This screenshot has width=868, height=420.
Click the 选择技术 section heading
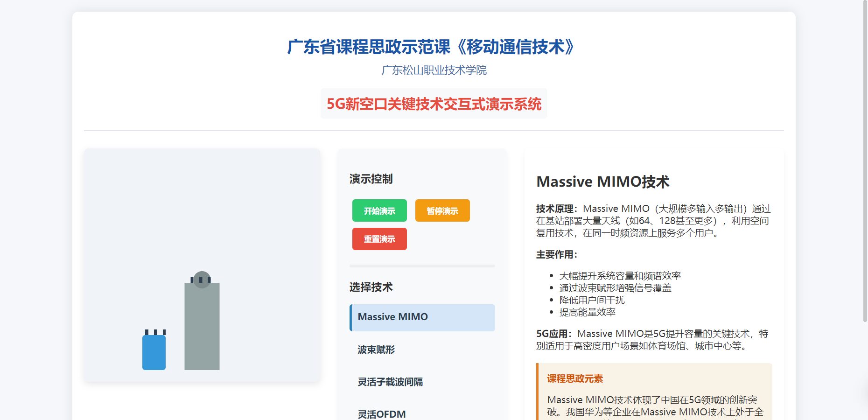point(371,287)
